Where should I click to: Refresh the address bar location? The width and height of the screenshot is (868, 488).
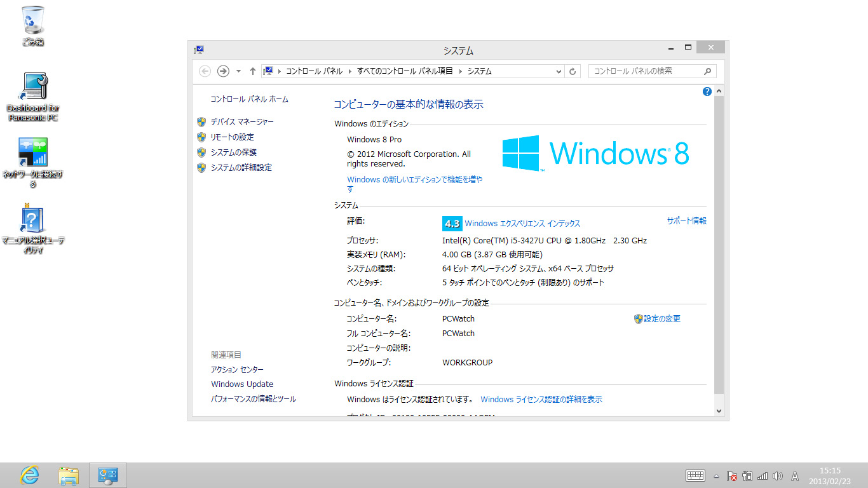pyautogui.click(x=573, y=71)
